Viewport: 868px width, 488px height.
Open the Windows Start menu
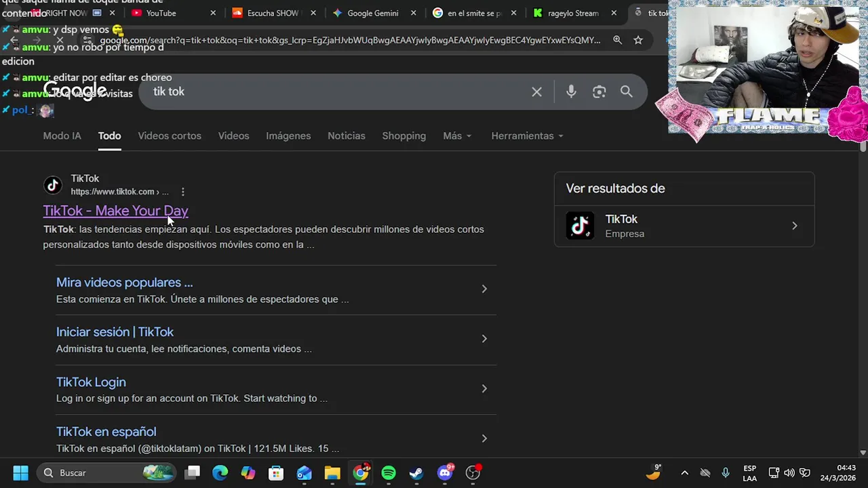[x=20, y=472]
